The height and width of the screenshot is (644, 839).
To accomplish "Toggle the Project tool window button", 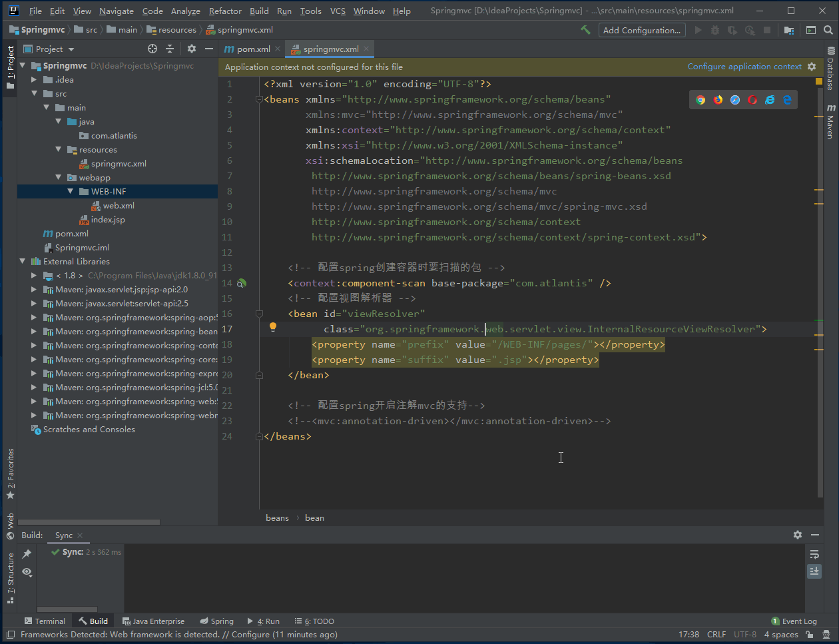I will coord(10,66).
